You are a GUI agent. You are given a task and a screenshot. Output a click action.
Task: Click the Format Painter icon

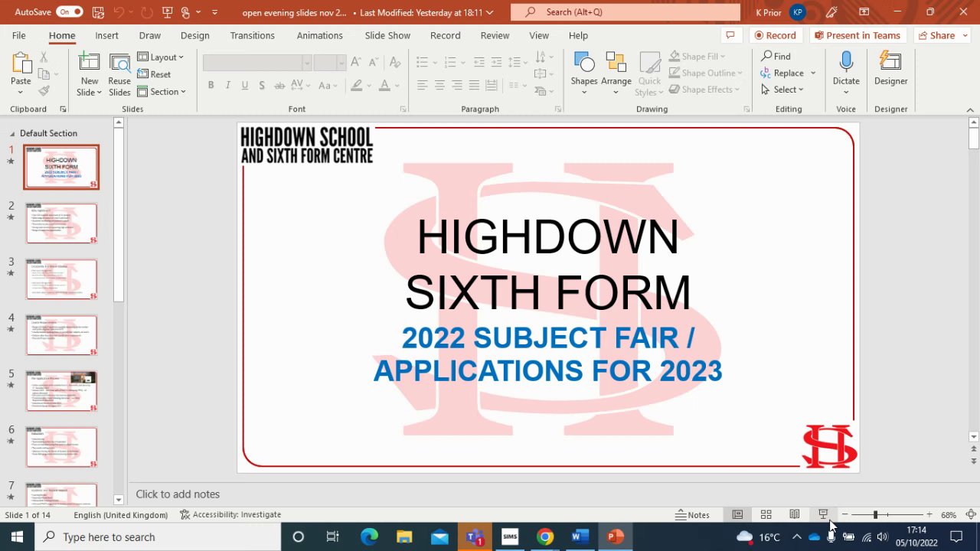click(44, 90)
